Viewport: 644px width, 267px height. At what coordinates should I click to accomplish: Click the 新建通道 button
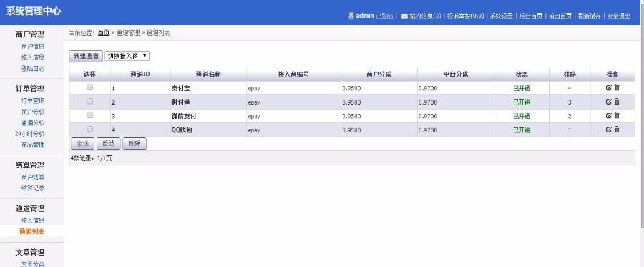click(86, 57)
